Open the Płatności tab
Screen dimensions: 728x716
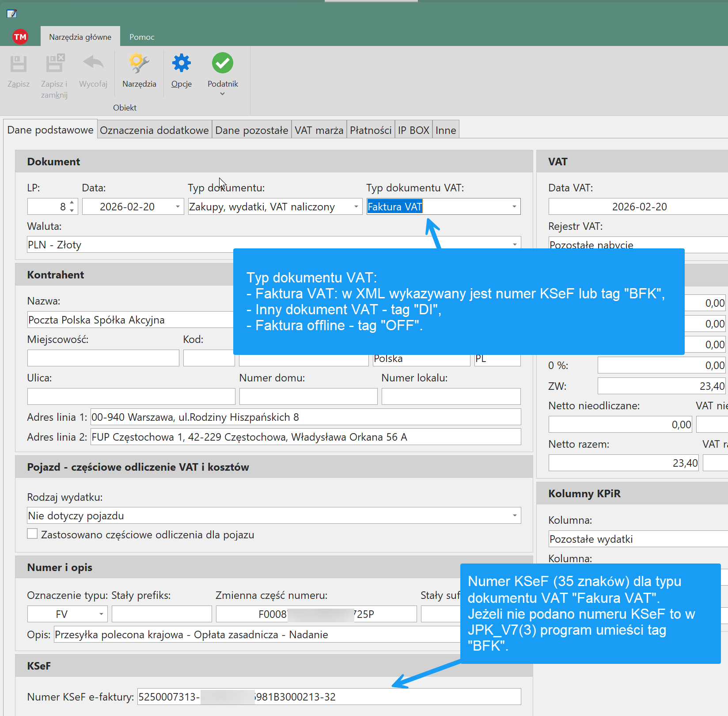point(370,130)
